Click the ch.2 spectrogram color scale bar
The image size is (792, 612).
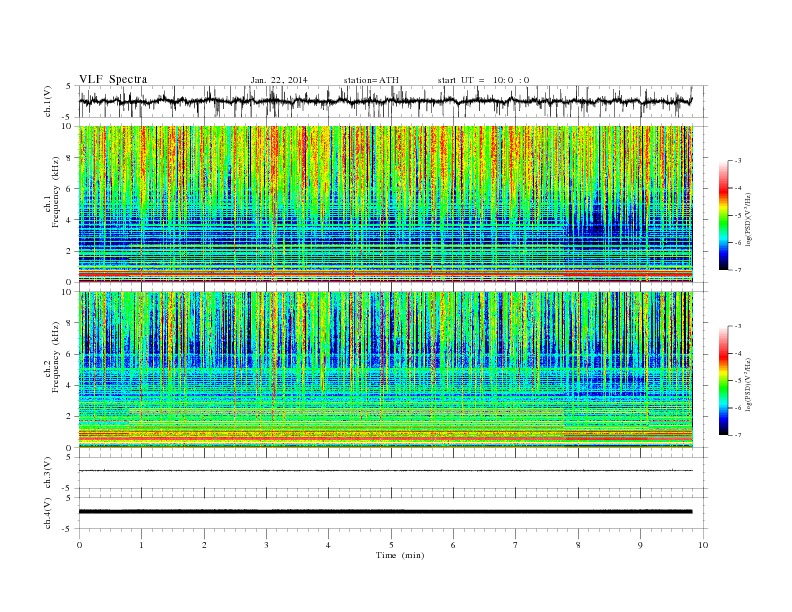[723, 381]
